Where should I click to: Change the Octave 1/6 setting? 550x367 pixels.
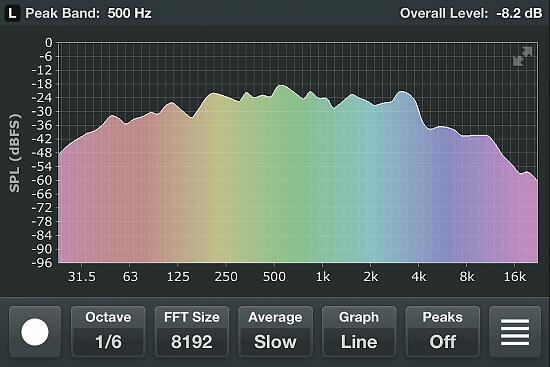tap(108, 332)
